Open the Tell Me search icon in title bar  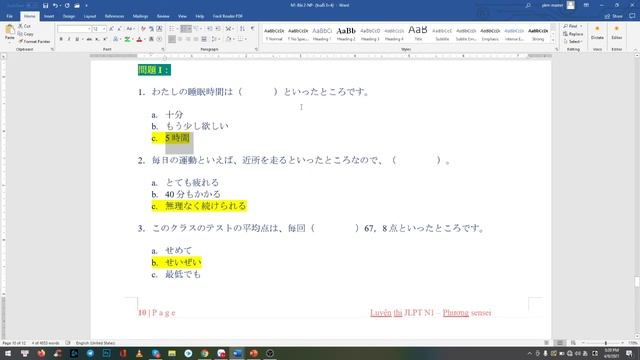(x=528, y=5)
